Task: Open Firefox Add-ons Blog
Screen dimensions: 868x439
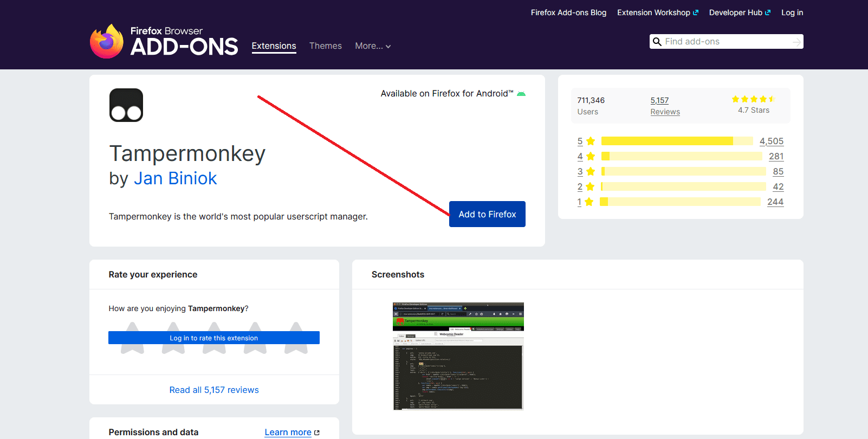Action: coord(568,12)
